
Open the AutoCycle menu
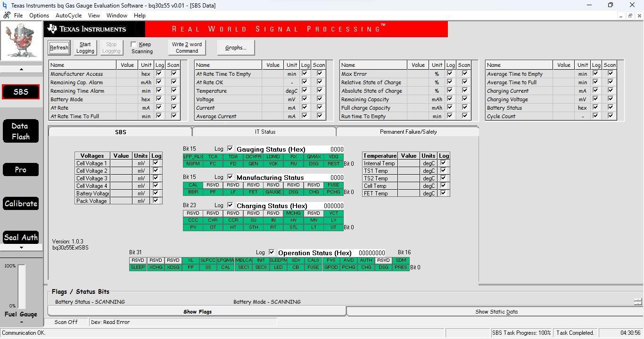pyautogui.click(x=68, y=16)
